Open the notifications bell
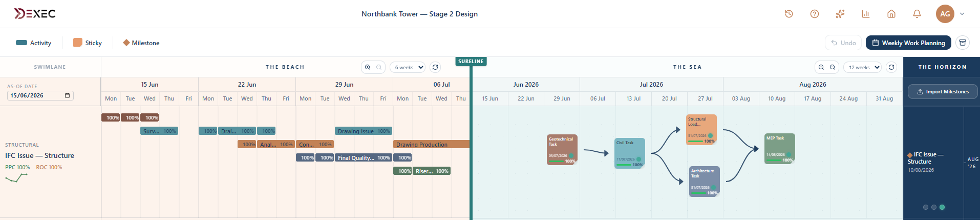Image resolution: width=980 pixels, height=220 pixels. [917, 14]
